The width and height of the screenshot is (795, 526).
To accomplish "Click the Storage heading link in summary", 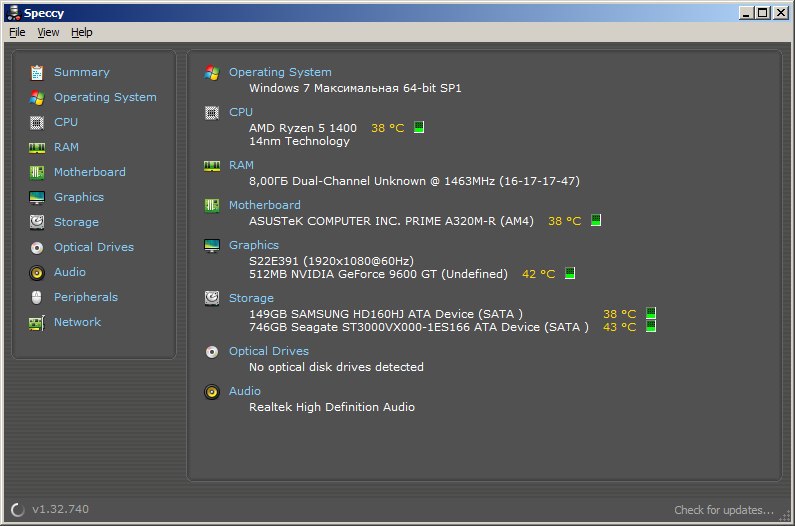I will [251, 298].
